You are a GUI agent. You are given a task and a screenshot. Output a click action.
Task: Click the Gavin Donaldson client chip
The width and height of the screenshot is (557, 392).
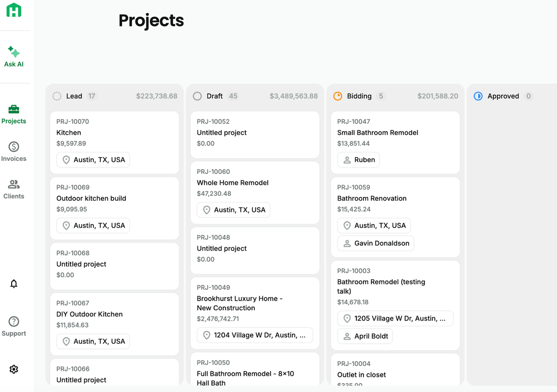click(x=376, y=243)
